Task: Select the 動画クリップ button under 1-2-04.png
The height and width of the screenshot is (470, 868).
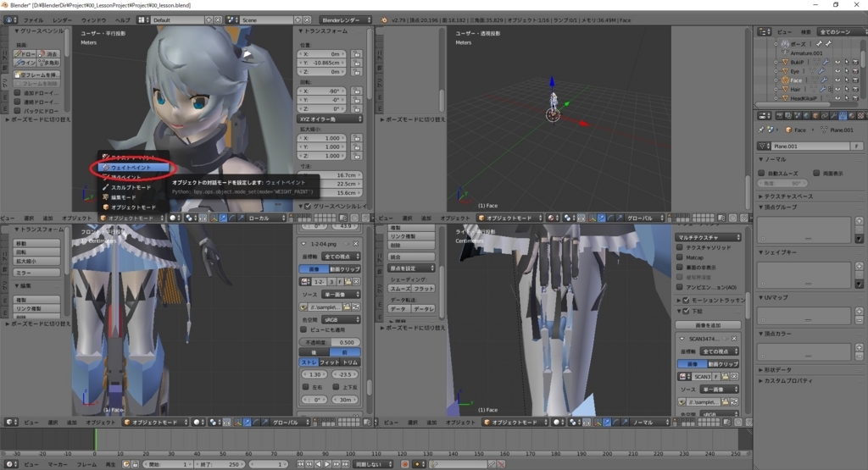Action: tap(344, 268)
